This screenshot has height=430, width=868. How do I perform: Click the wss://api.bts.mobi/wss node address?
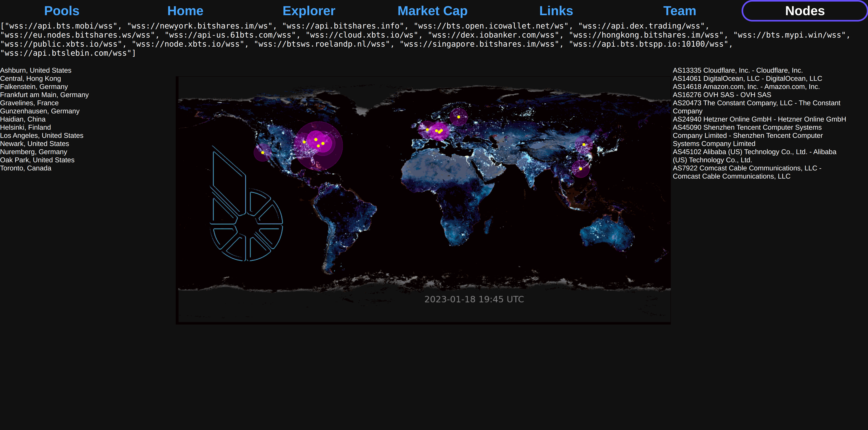[x=61, y=26]
